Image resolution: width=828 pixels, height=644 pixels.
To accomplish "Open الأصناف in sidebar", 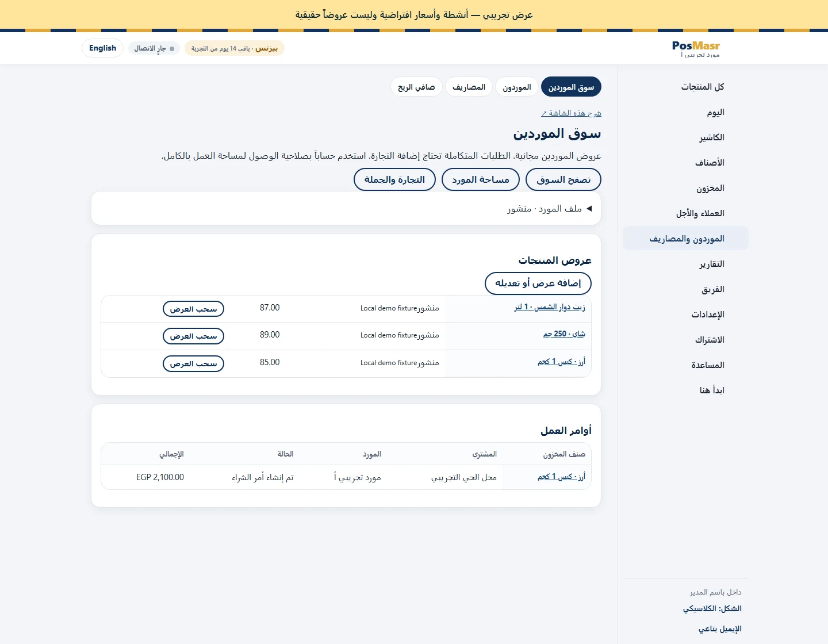I will [685, 163].
